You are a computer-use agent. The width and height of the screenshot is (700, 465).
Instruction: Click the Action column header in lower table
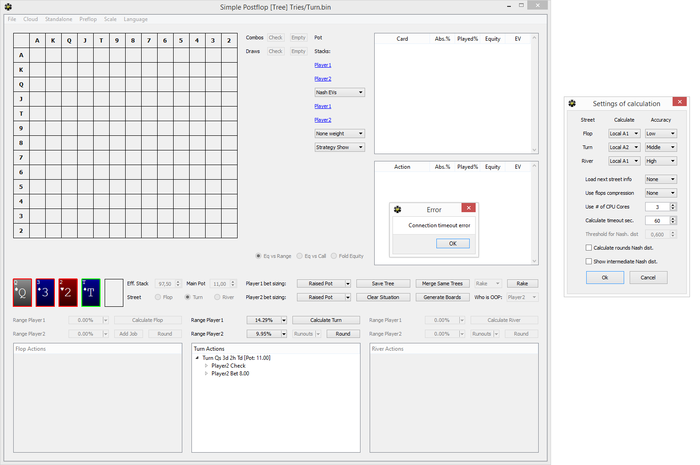402,167
